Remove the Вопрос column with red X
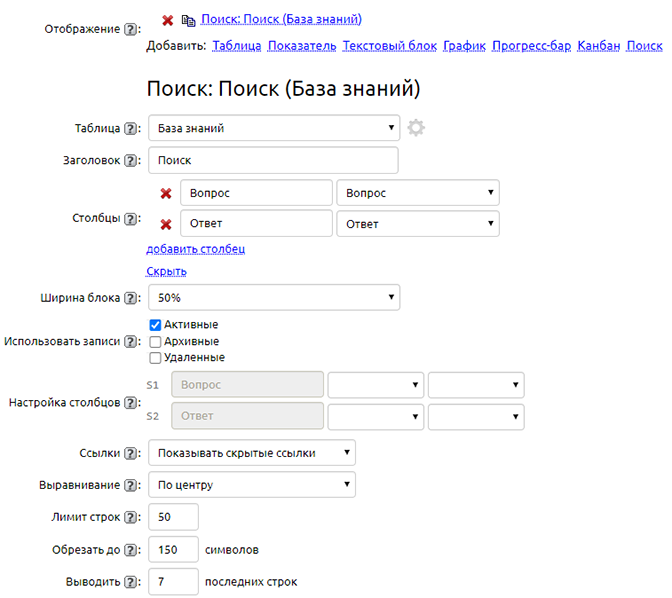This screenshot has width=672, height=598. pos(166,193)
